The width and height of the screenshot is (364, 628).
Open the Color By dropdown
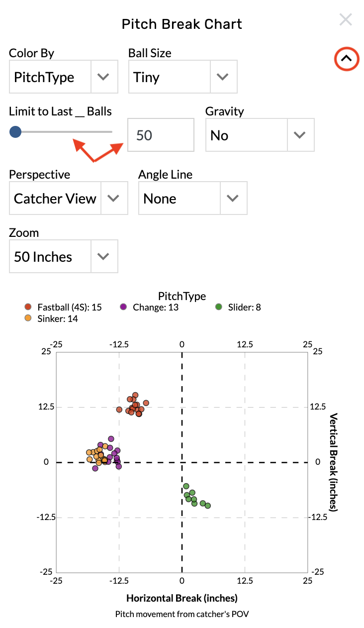[x=63, y=77]
